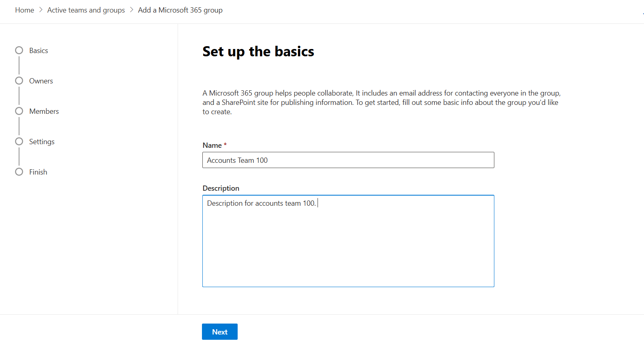This screenshot has height=343, width=644.
Task: Select the Settings step circle
Action: 19,142
